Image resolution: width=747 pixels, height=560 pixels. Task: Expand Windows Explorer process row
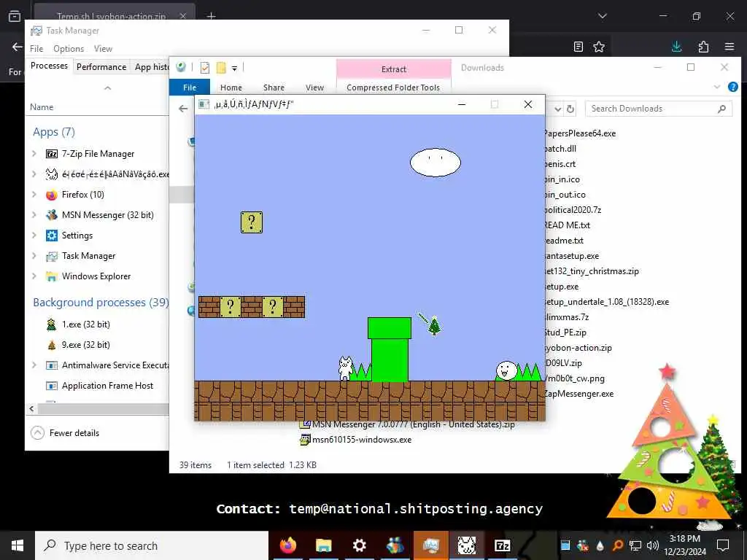coord(34,276)
